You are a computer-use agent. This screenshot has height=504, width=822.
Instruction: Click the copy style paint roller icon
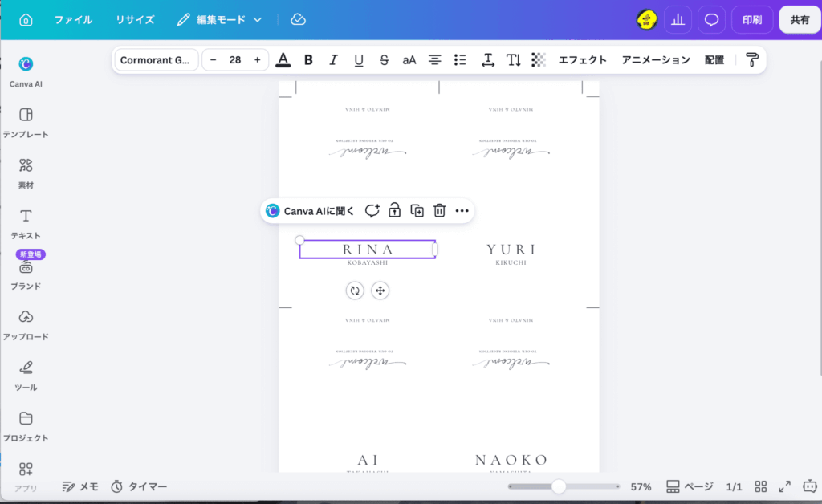[751, 59]
